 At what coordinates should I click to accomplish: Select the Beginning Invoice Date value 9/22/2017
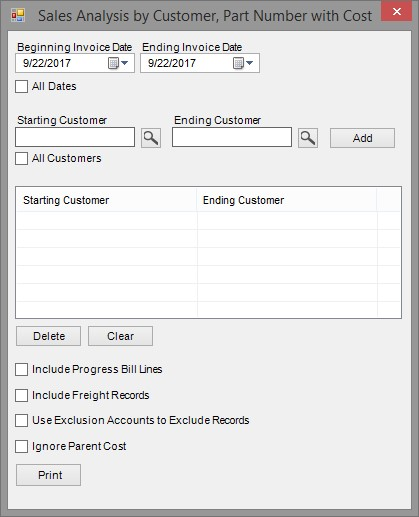coord(47,63)
